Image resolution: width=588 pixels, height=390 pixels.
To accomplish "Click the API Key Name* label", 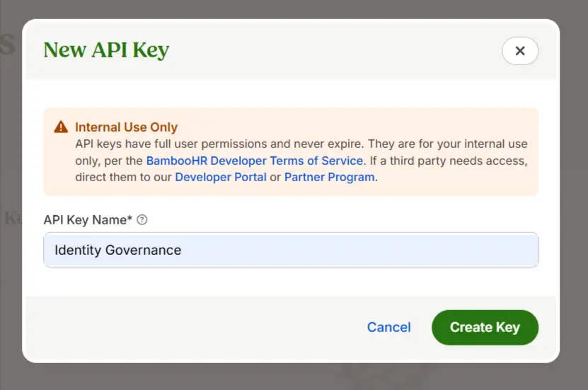I will (x=88, y=219).
